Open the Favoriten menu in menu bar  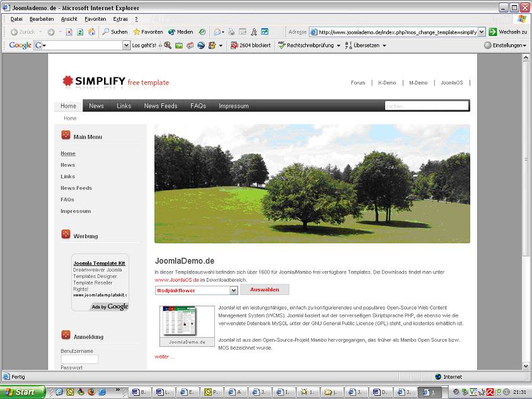pos(95,19)
